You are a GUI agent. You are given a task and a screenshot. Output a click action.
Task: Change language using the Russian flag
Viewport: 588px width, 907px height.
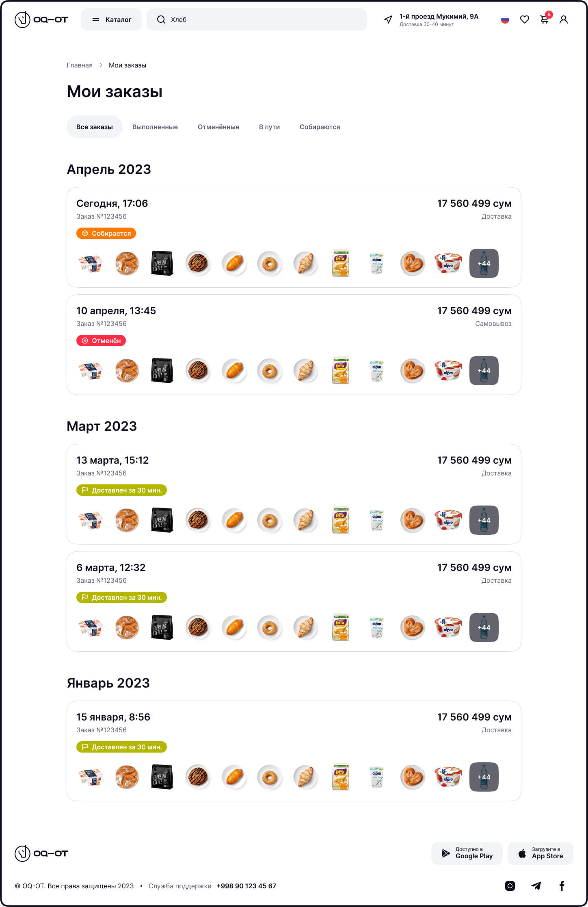[505, 20]
